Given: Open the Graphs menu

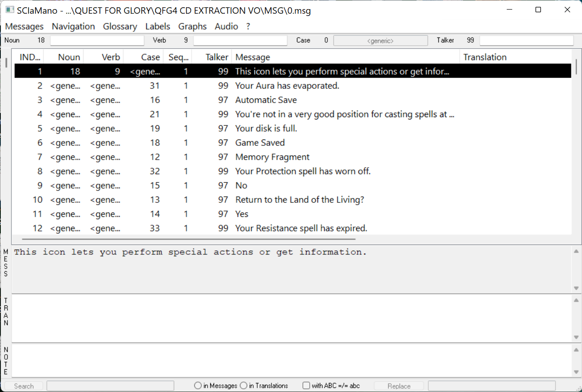Looking at the screenshot, I should click(x=192, y=26).
